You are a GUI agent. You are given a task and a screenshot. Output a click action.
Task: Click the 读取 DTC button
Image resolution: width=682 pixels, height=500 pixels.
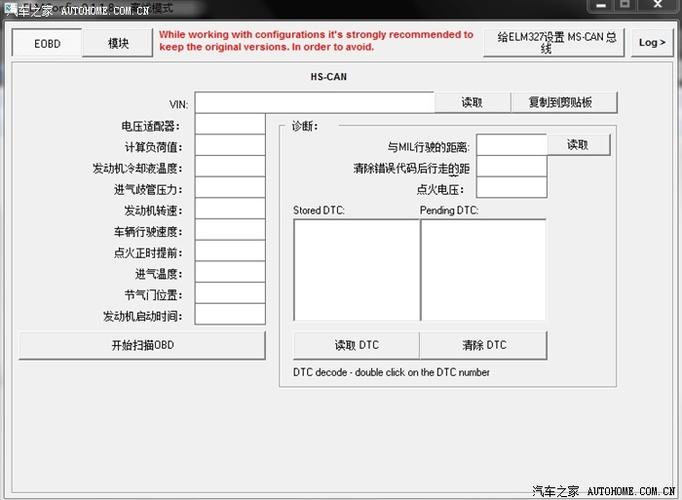(x=357, y=345)
